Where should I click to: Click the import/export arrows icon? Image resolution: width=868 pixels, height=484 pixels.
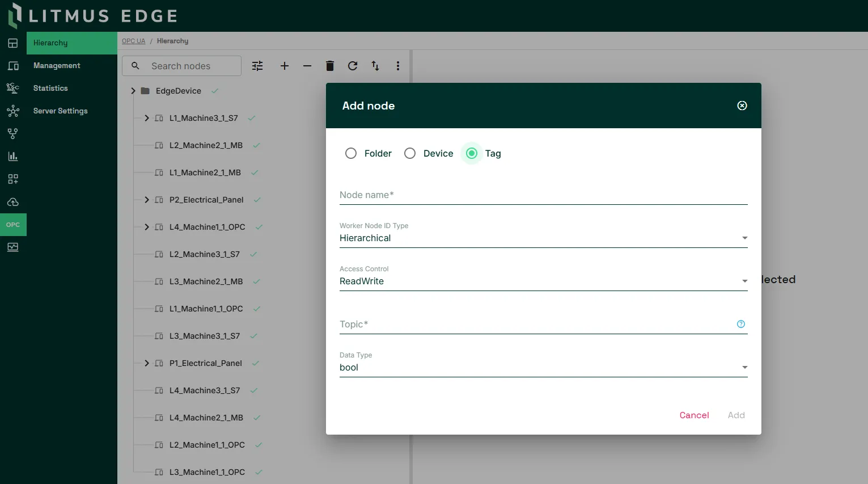click(375, 66)
